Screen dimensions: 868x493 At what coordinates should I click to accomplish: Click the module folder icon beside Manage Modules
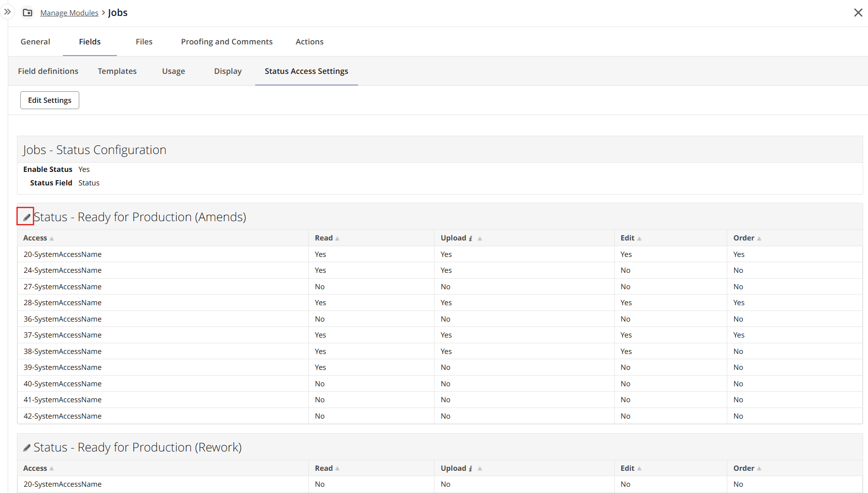tap(28, 13)
